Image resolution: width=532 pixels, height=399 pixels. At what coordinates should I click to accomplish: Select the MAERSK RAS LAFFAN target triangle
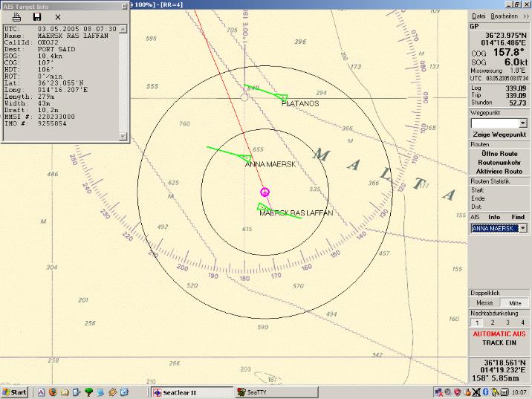263,207
